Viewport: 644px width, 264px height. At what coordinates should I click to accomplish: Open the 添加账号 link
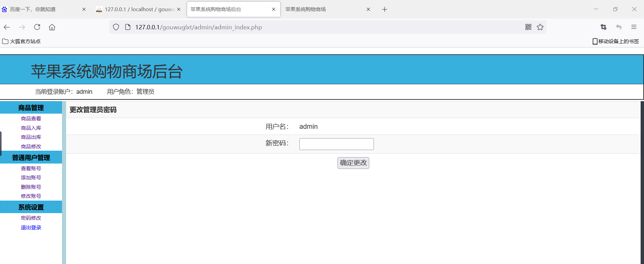[31, 178]
